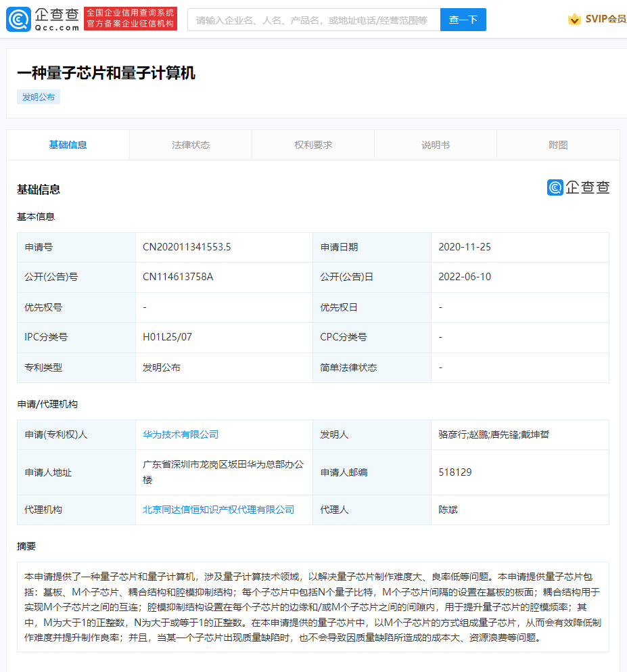Image resolution: width=627 pixels, height=672 pixels.
Task: Click the SVIP会员 crown icon
Action: tap(574, 20)
